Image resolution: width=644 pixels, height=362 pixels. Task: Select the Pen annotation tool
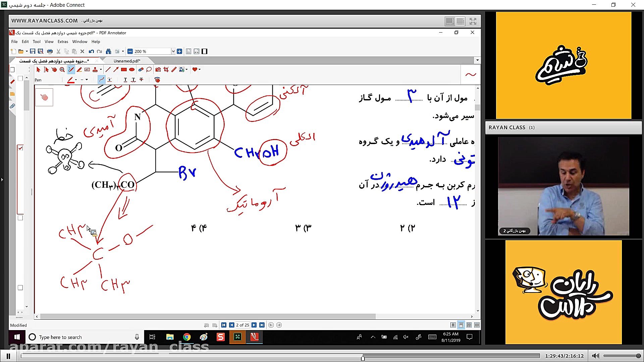click(71, 70)
